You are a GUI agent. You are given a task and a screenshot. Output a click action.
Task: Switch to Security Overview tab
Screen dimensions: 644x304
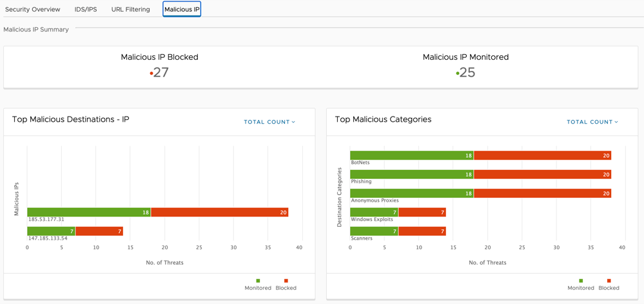click(x=32, y=9)
